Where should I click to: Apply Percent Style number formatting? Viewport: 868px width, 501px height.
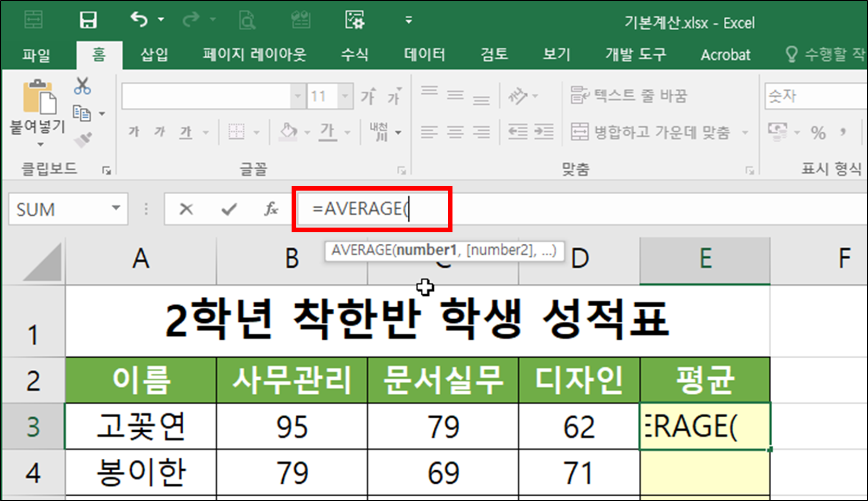pos(819,132)
